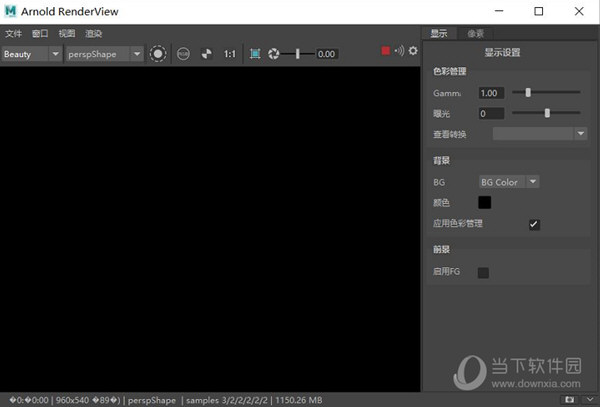This screenshot has width=600, height=407.
Task: Open the 渲染 menu
Action: click(x=93, y=34)
